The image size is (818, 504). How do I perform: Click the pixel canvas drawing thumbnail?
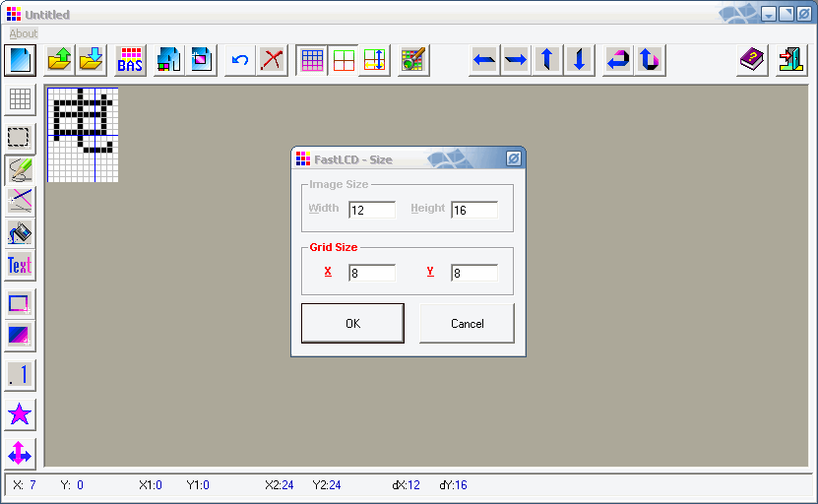(83, 135)
